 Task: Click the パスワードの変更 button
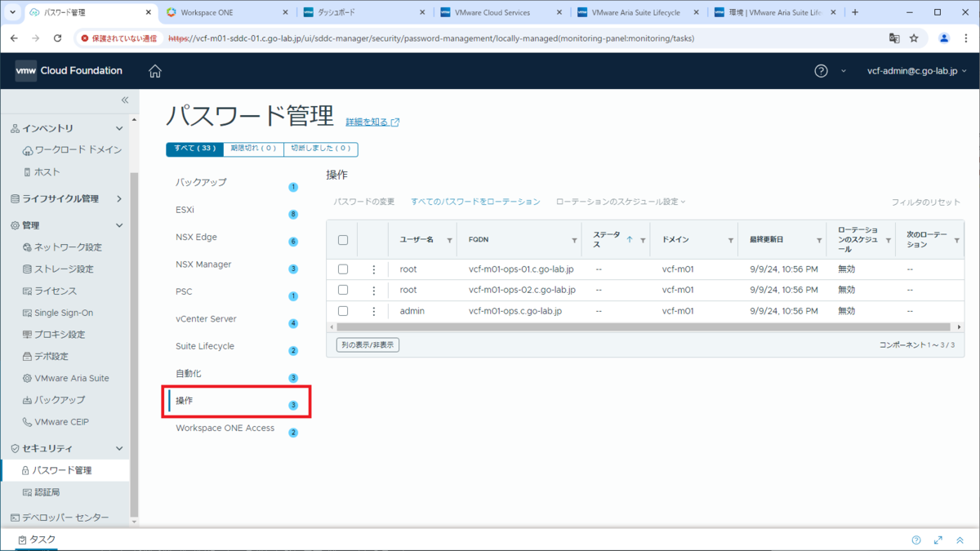coord(363,202)
